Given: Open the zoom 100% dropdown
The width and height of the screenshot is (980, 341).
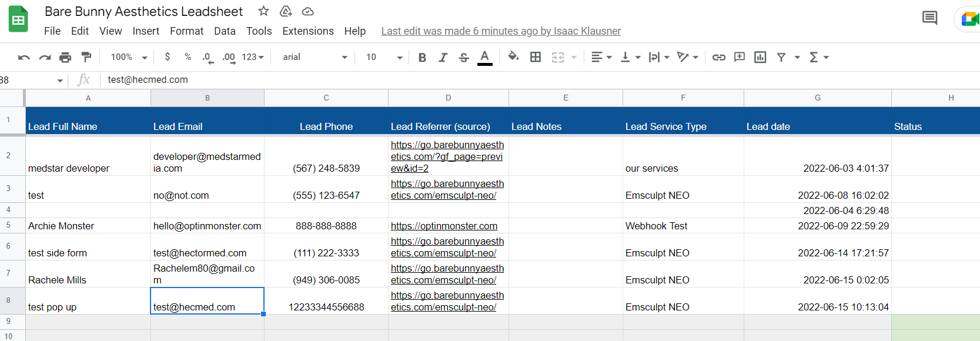Looking at the screenshot, I should 129,57.
